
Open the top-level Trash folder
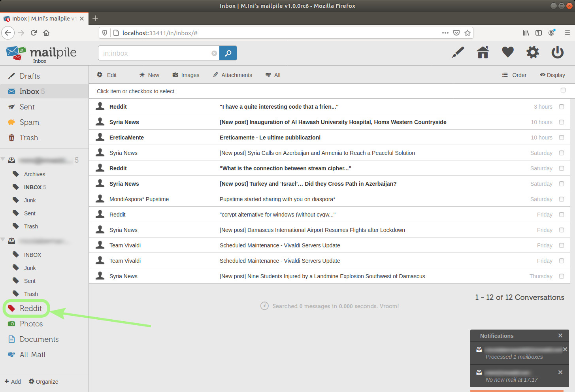pyautogui.click(x=29, y=138)
